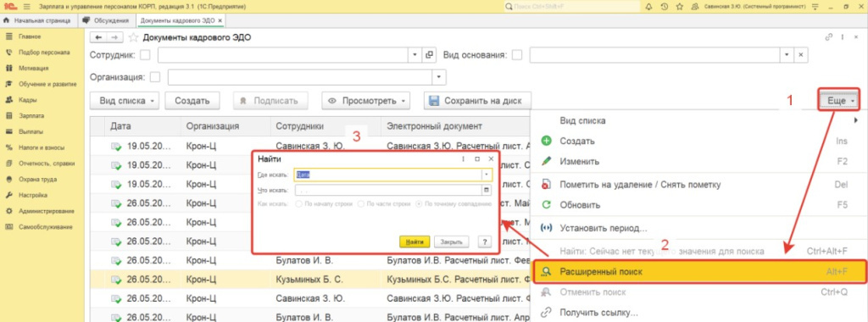The height and width of the screenshot is (322, 868).
Task: Open the Где искать dropdown arrow
Action: click(x=487, y=175)
